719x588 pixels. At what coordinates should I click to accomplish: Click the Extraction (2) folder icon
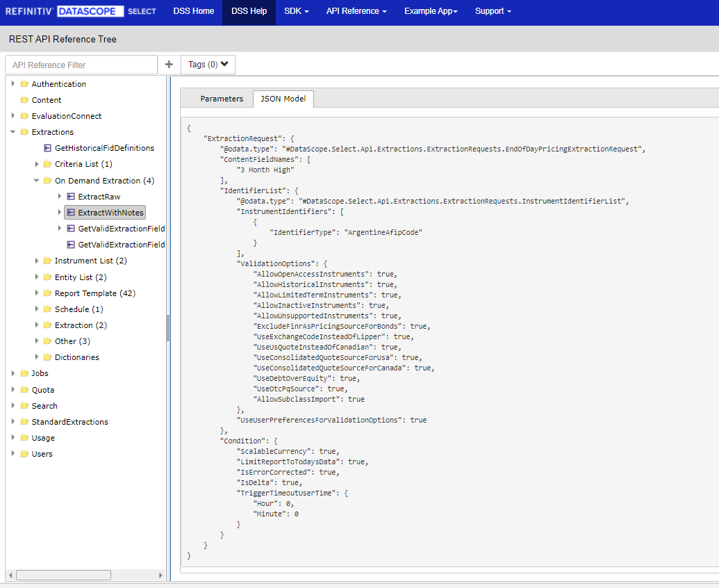47,326
